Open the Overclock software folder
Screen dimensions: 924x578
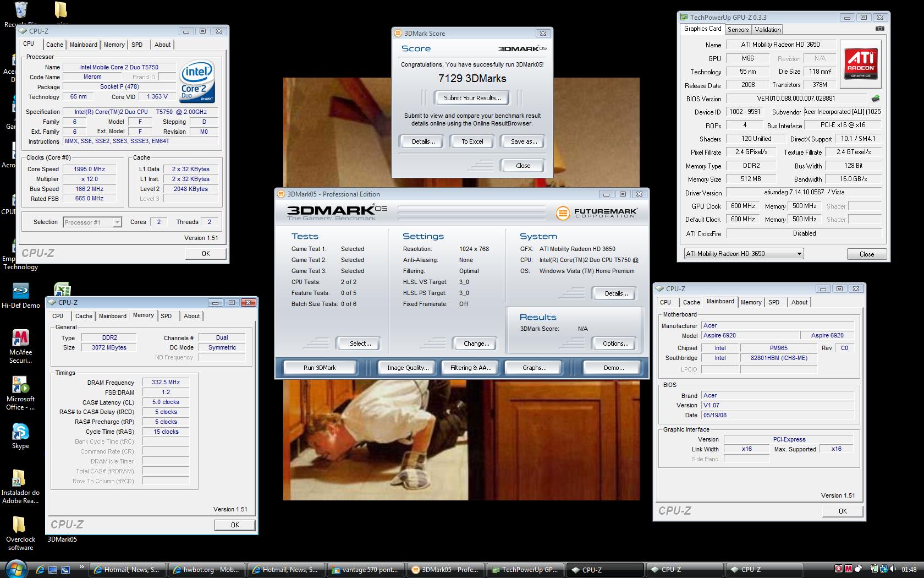20,533
